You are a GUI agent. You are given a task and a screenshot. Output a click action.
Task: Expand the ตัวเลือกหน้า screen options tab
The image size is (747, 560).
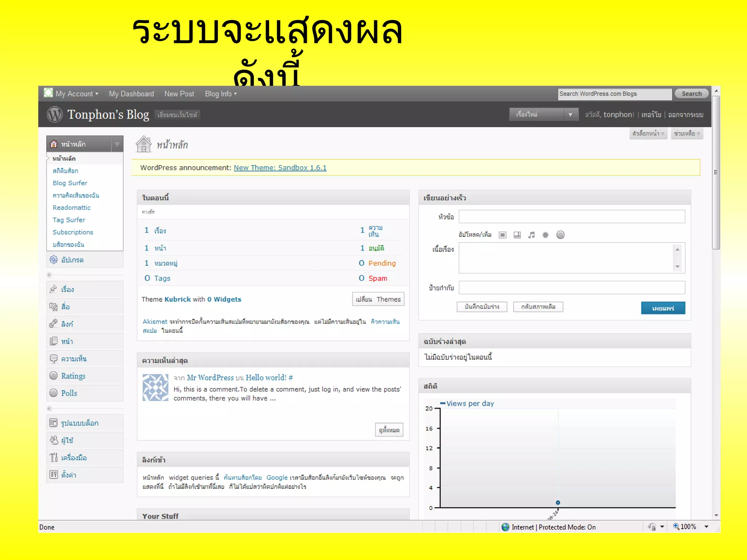[x=648, y=133]
